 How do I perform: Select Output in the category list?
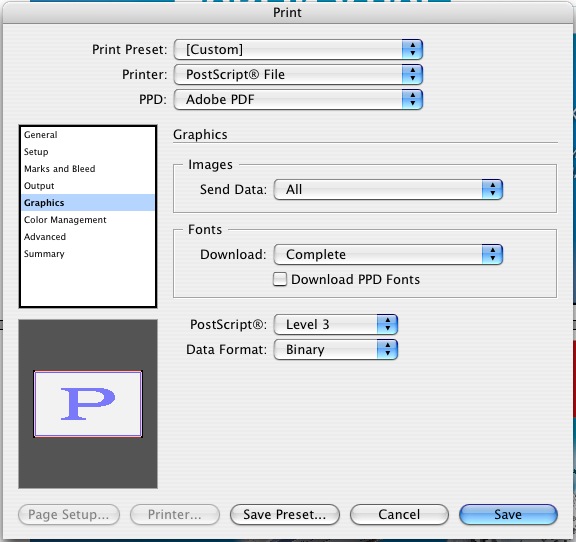(88, 186)
